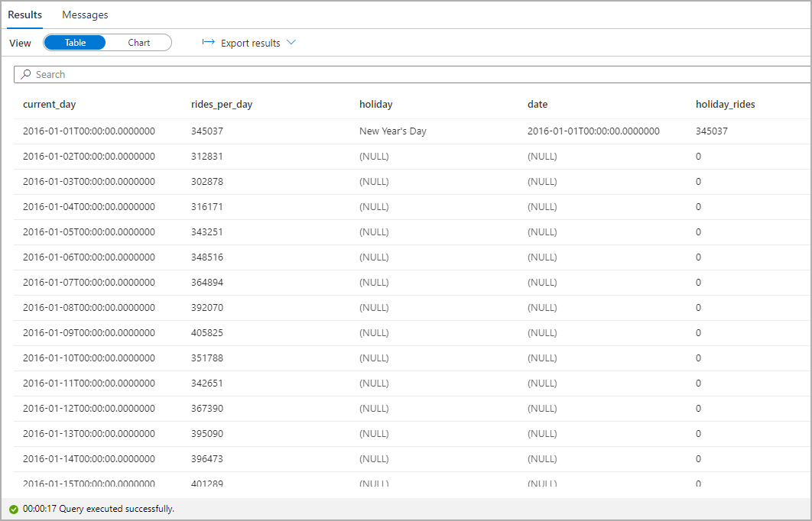This screenshot has height=521, width=812.
Task: Toggle the Table/Chart view switch
Action: pyautogui.click(x=107, y=42)
